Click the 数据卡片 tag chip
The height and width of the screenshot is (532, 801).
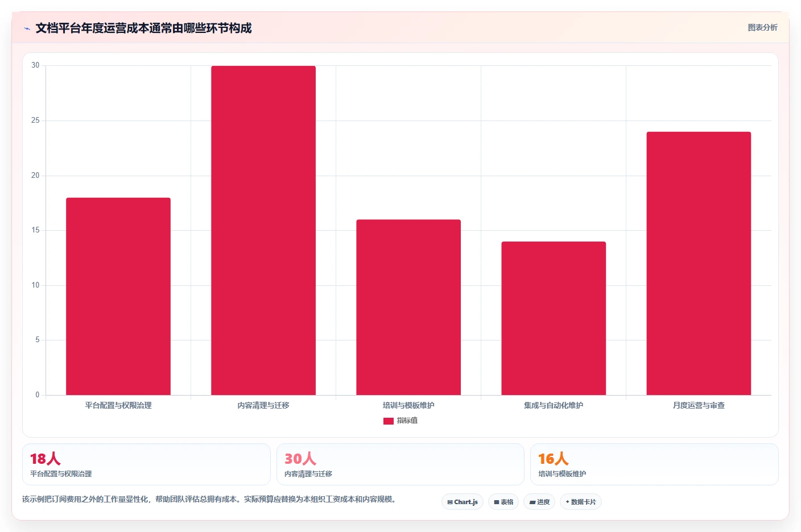pos(581,502)
